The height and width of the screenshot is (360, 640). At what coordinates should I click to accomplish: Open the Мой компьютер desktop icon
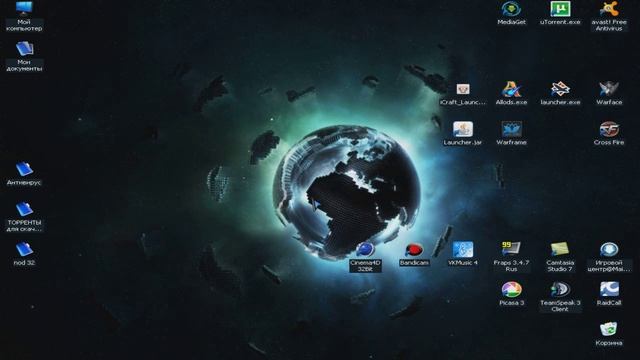(x=24, y=8)
